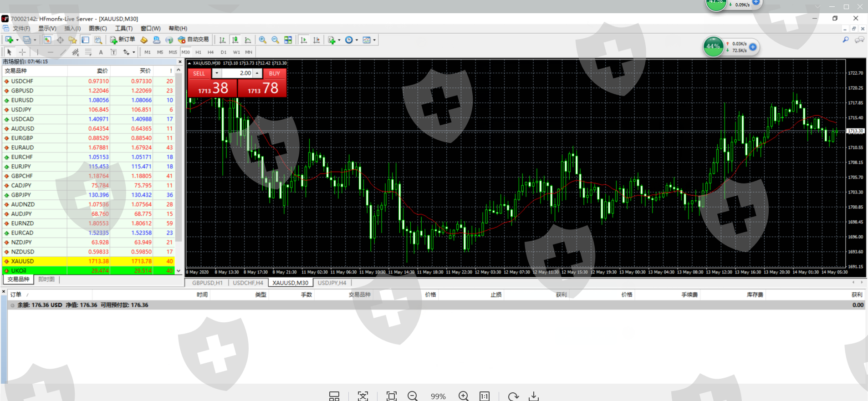868x401 pixels.
Task: Select the EURUSD row in Market Watch
Action: point(88,100)
